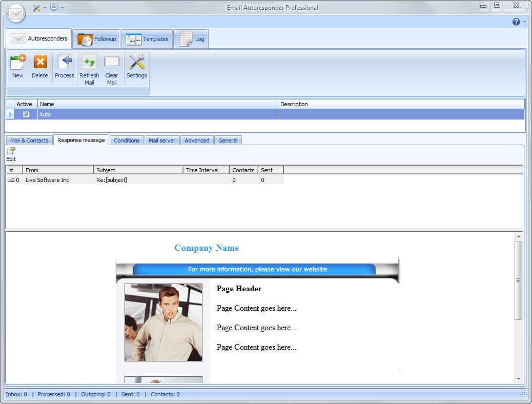The image size is (532, 404).
Task: Sort by the Active column header
Action: [x=26, y=104]
